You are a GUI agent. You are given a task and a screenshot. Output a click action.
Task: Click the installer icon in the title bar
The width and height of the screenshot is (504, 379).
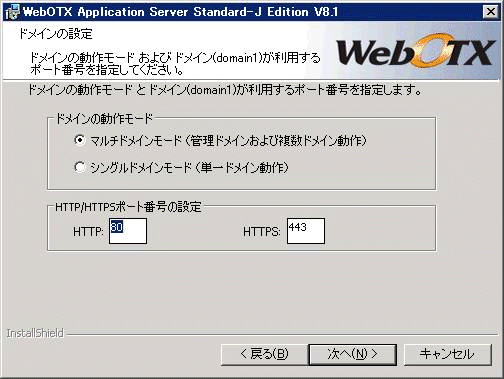12,12
